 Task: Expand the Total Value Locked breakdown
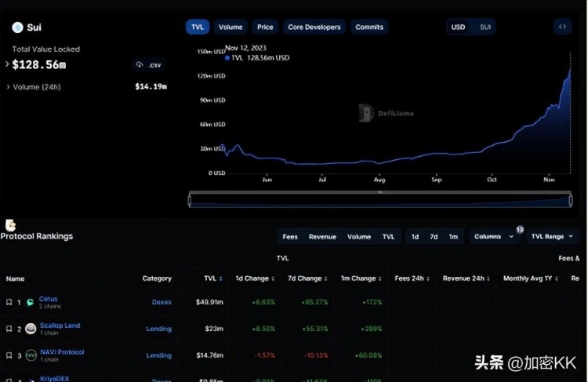coord(7,64)
